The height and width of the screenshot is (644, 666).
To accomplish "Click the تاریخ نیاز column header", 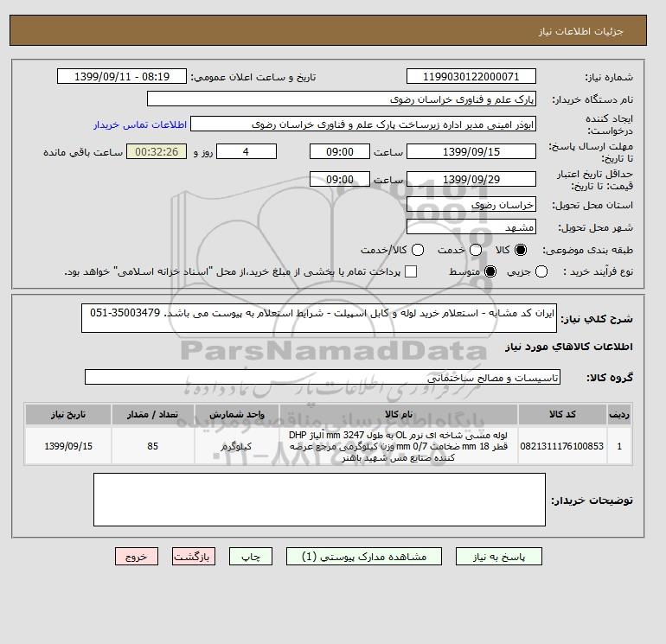I will point(68,414).
